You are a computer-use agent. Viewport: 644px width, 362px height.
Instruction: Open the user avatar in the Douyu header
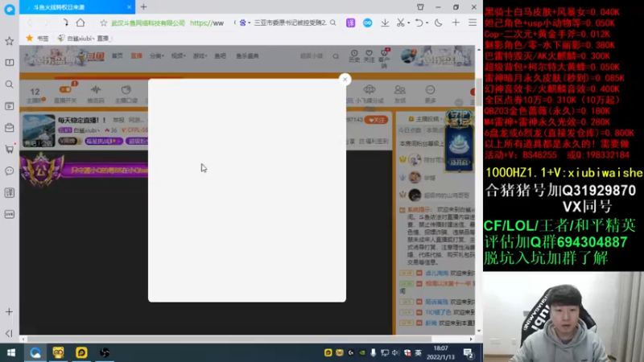(408, 56)
